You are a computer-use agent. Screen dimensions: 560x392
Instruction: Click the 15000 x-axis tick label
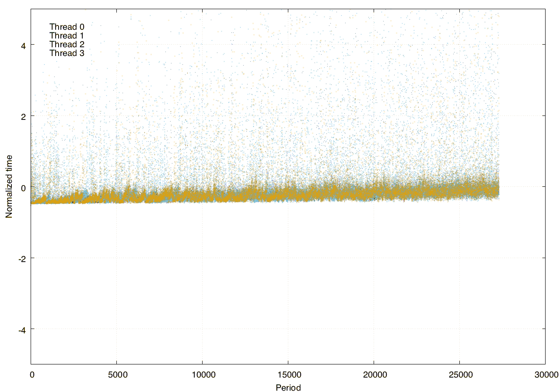[288, 374]
